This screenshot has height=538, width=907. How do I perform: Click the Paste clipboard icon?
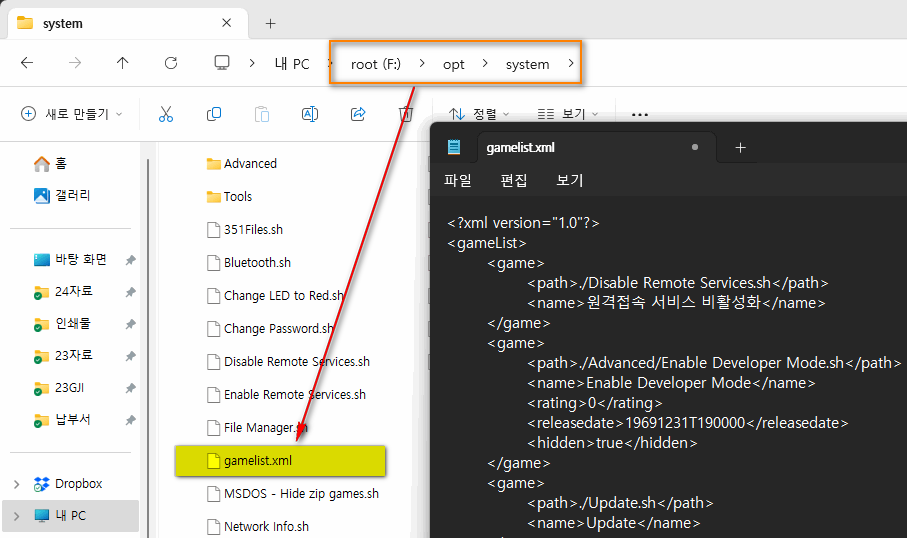pos(262,114)
